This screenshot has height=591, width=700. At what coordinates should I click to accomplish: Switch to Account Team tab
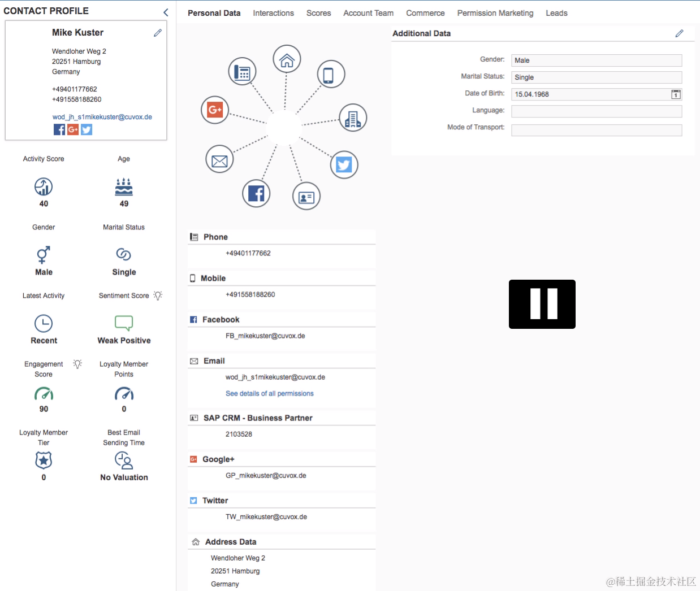coord(368,13)
